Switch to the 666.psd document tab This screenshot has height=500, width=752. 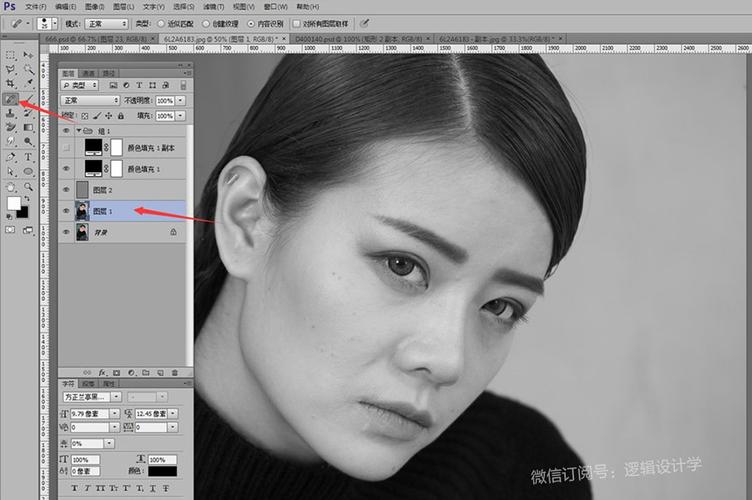(x=97, y=38)
